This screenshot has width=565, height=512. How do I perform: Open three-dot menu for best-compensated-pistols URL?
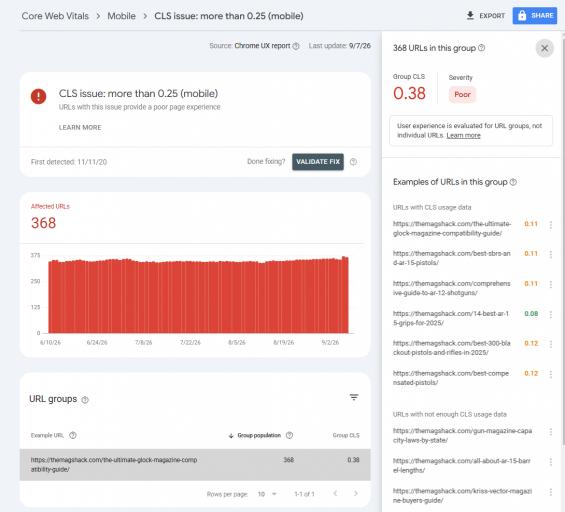click(x=551, y=374)
